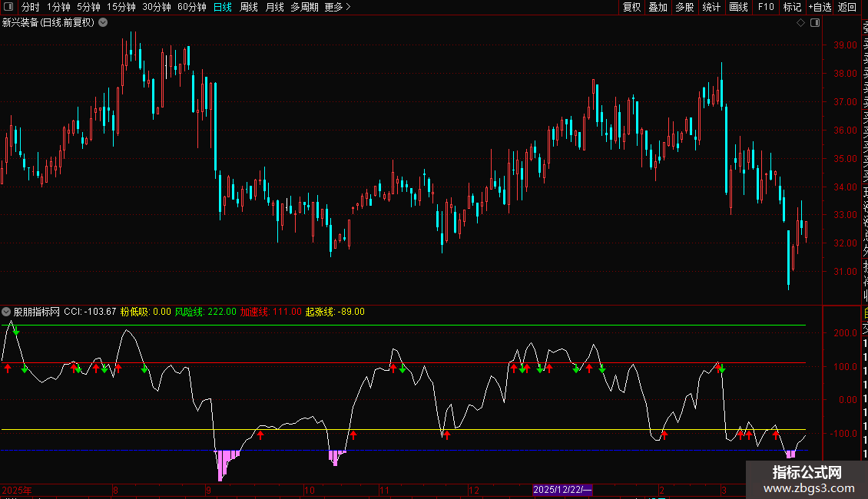Click the 31.00 price axis label

845,272
